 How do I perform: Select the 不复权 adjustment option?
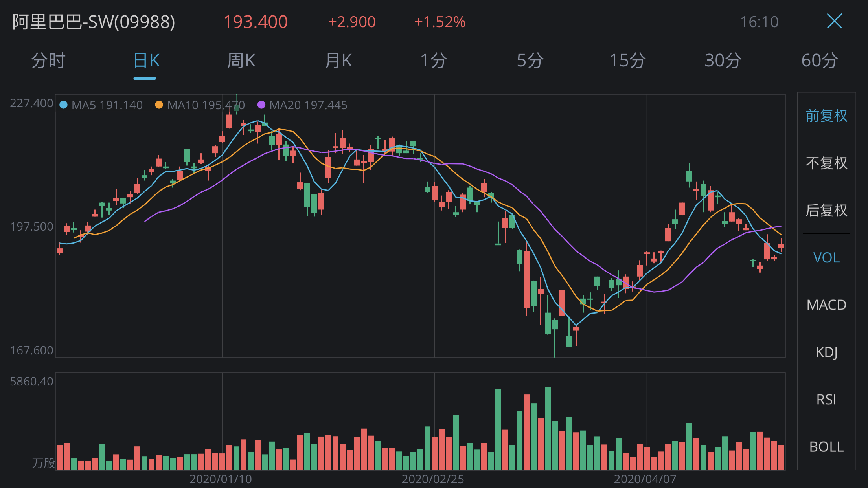click(826, 163)
